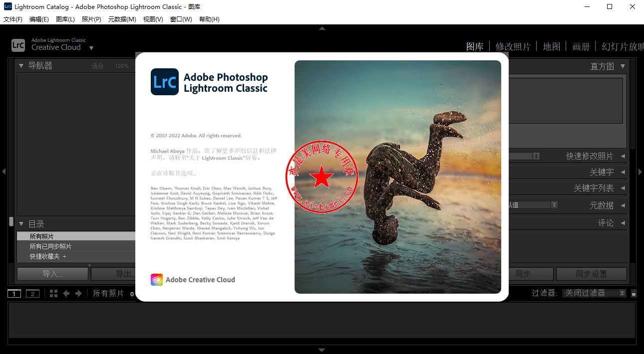The image size is (644, 354).
Task: Click the Lrc identity plate logo
Action: point(18,45)
